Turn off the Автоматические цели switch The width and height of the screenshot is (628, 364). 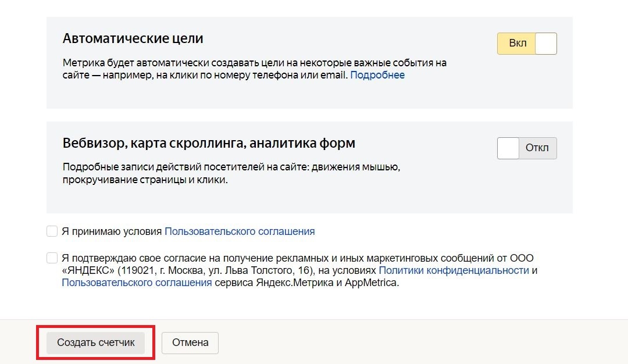[x=527, y=44]
